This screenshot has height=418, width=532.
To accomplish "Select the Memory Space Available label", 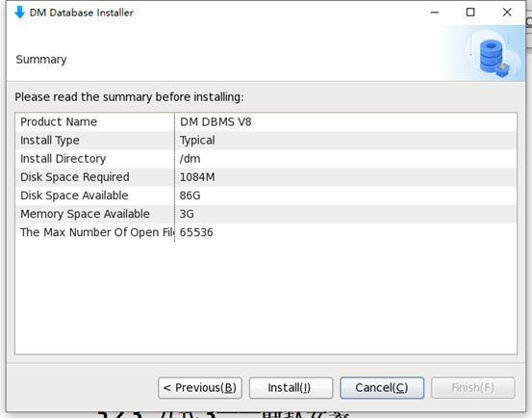I will point(86,214).
